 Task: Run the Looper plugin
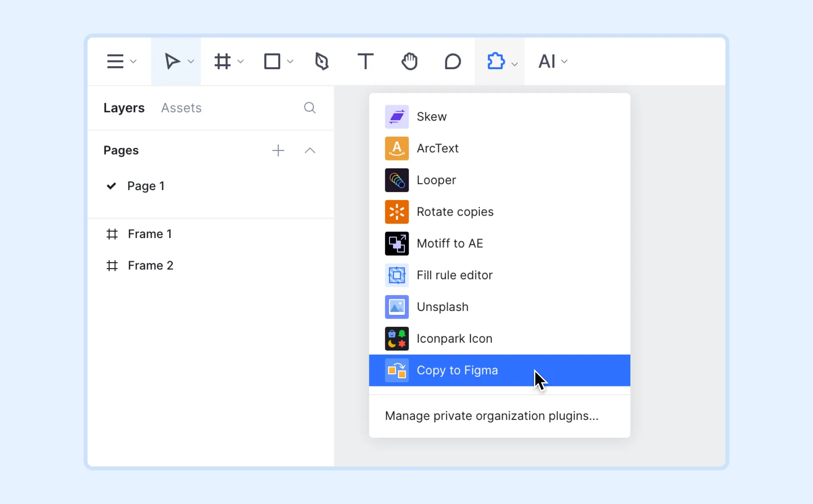pyautogui.click(x=499, y=180)
